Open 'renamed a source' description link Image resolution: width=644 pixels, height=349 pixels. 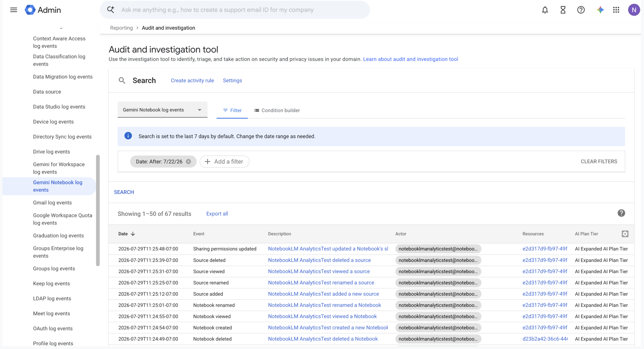(x=321, y=283)
